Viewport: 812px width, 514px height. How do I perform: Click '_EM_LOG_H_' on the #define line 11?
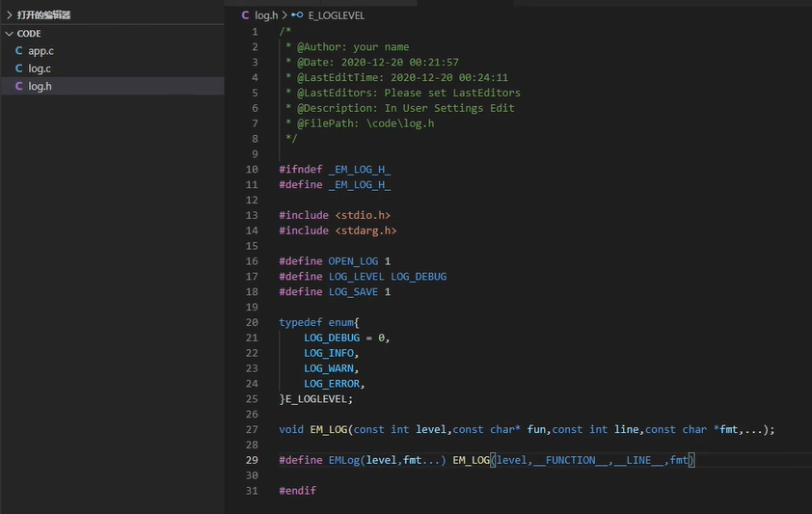coord(360,185)
